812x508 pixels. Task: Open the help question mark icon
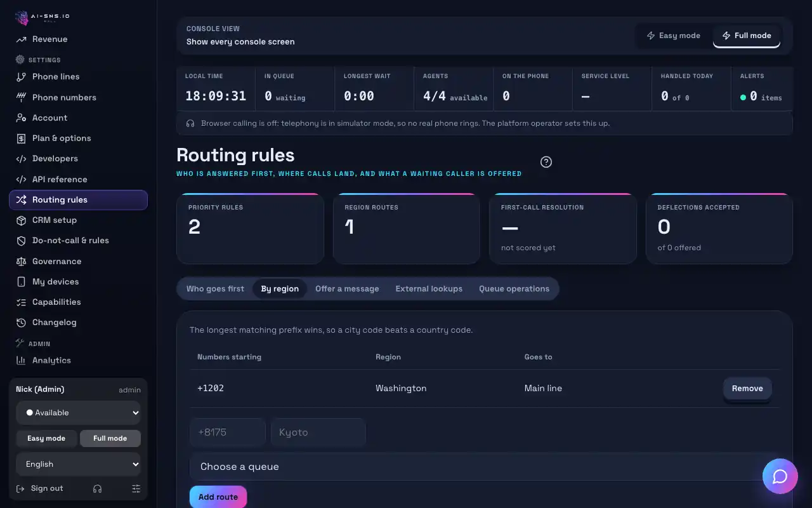pyautogui.click(x=546, y=162)
